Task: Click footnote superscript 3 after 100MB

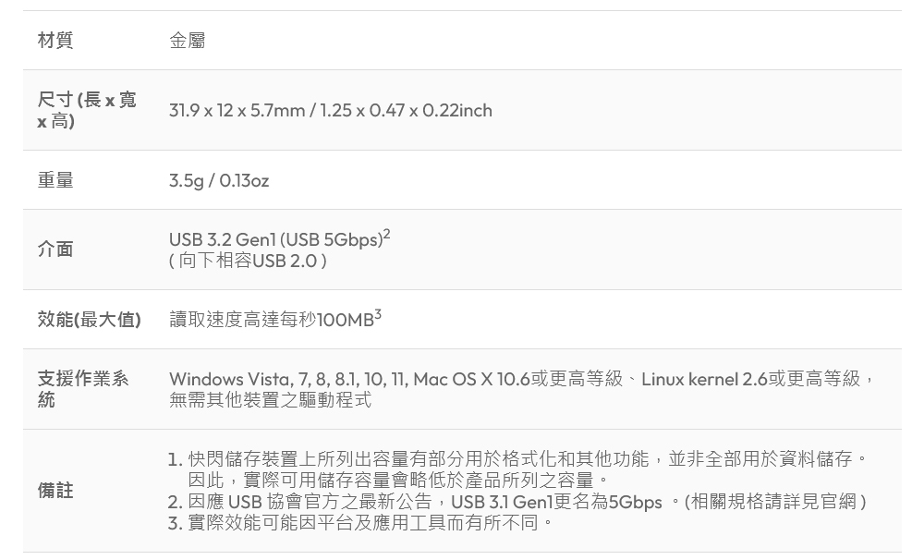Action: tap(378, 315)
